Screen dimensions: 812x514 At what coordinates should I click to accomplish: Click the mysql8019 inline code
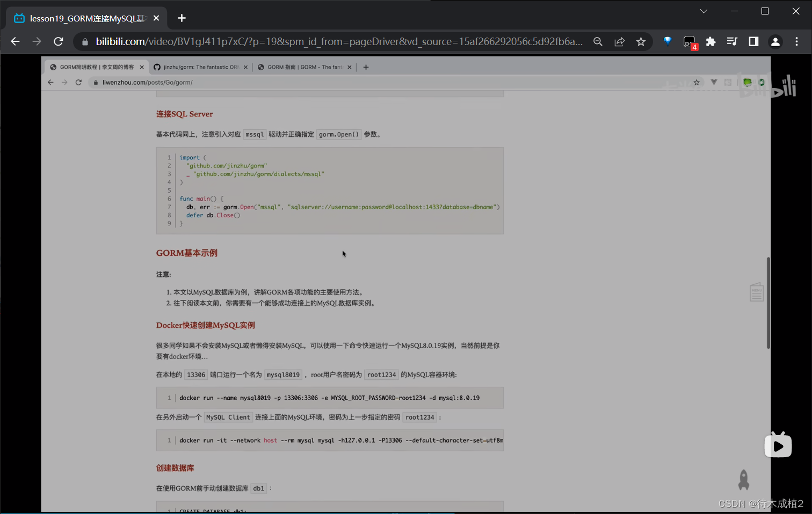(283, 375)
